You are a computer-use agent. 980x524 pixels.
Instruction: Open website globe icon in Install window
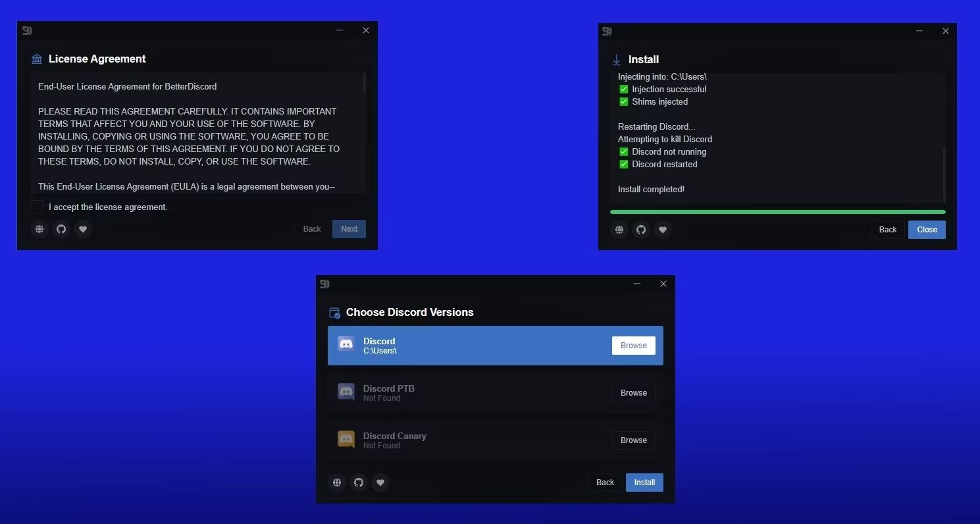pos(619,230)
